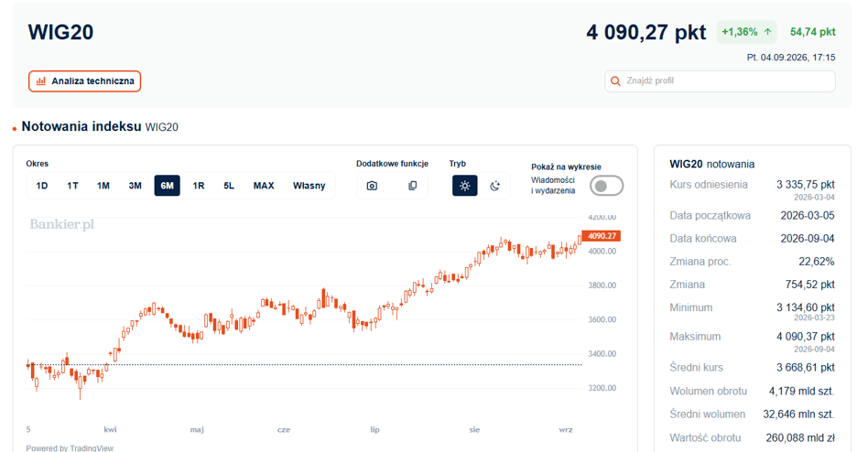This screenshot has width=868, height=452.
Task: Toggle Wiadomości i wydarzenia on the chart
Action: (x=606, y=186)
